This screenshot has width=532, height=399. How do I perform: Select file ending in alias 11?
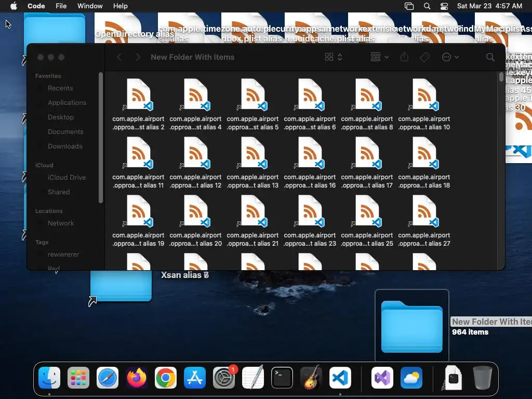pyautogui.click(x=138, y=163)
